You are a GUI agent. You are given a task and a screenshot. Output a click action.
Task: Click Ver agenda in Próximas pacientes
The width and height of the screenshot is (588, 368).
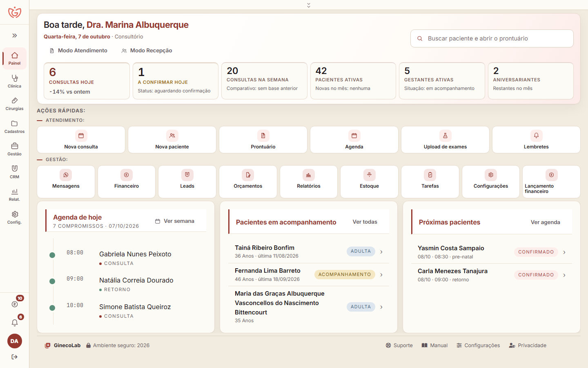[546, 222]
